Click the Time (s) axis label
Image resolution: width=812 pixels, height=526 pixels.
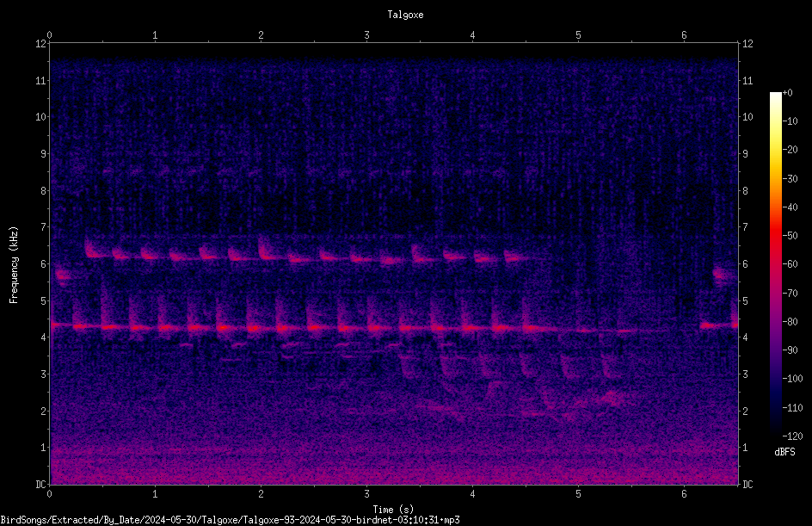tap(394, 510)
